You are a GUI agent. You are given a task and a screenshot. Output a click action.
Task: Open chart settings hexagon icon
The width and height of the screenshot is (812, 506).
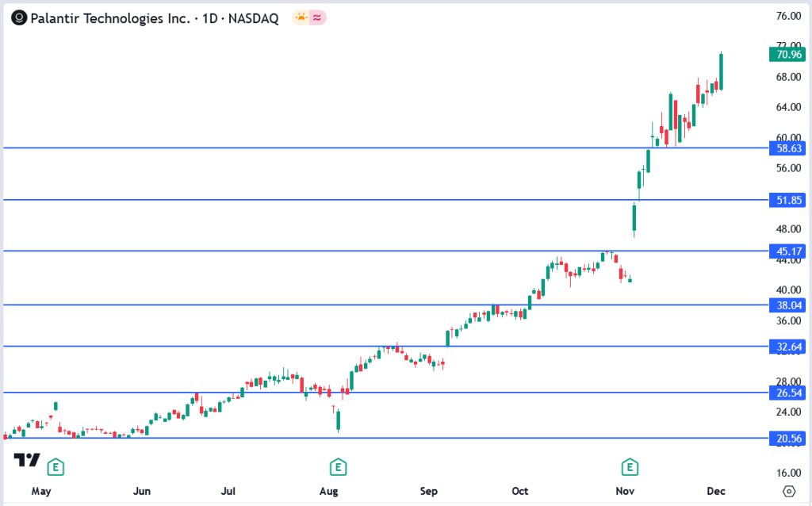coord(788,491)
